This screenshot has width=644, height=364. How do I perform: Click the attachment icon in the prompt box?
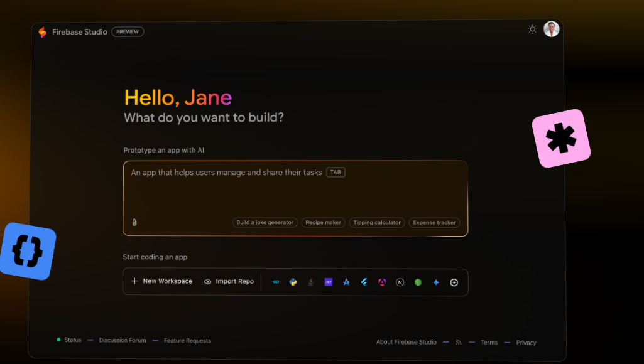coord(134,222)
